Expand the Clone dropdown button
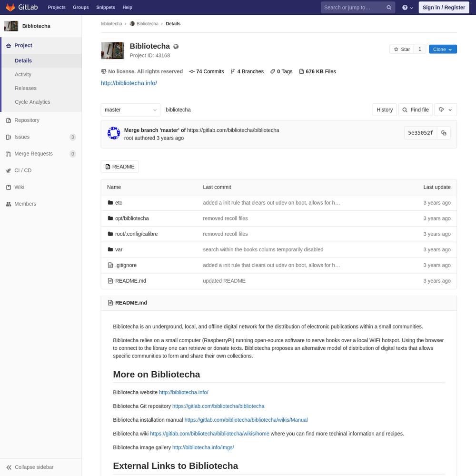The width and height of the screenshot is (476, 476). coord(443,49)
